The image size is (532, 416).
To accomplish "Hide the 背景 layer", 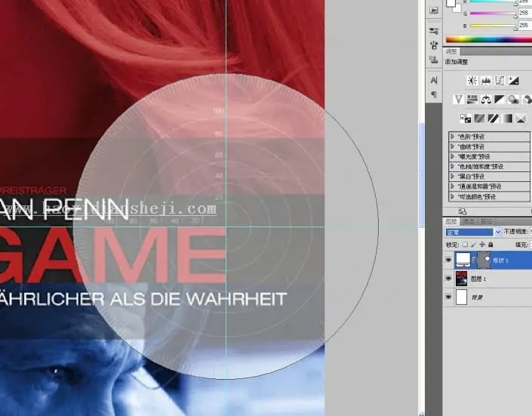I will pyautogui.click(x=448, y=297).
